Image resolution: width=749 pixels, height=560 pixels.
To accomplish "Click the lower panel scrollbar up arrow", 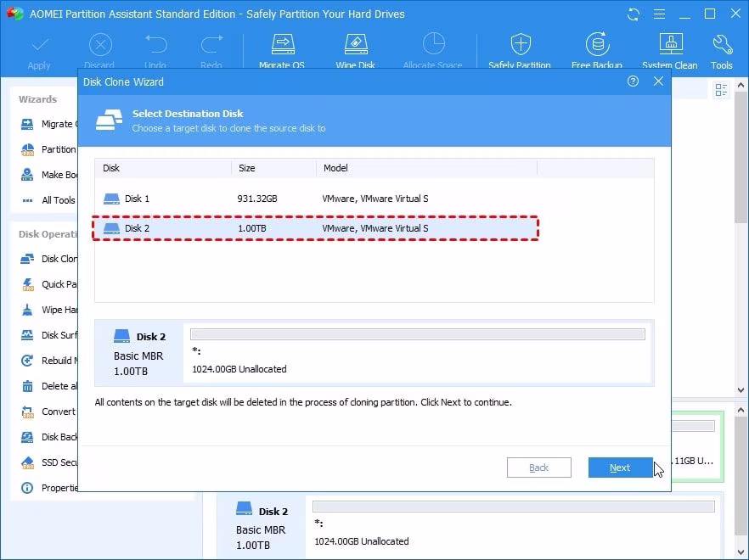I will pos(741,410).
